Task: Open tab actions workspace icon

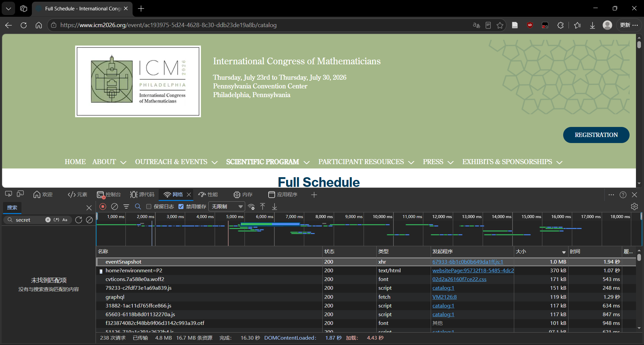Action: 23,8
